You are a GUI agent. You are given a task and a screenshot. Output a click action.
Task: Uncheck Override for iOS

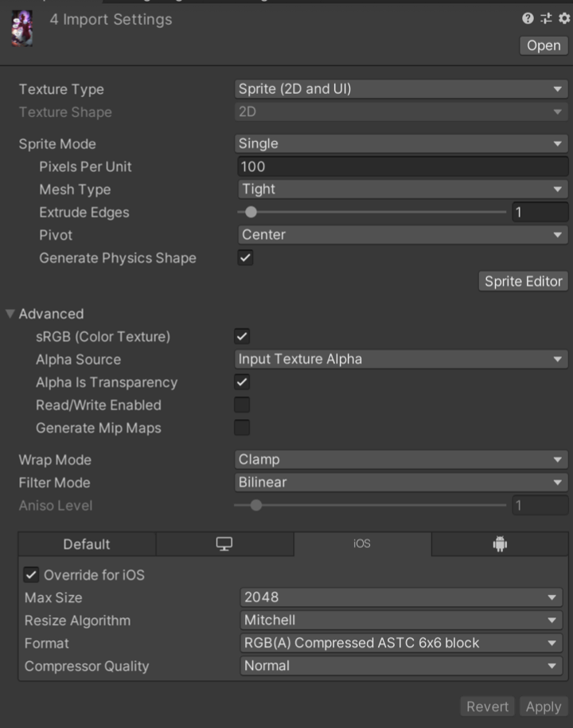(x=32, y=575)
